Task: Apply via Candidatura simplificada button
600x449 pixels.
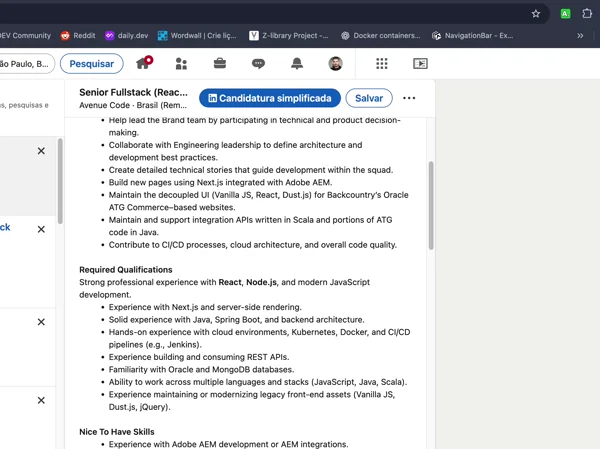Action: 268,98
